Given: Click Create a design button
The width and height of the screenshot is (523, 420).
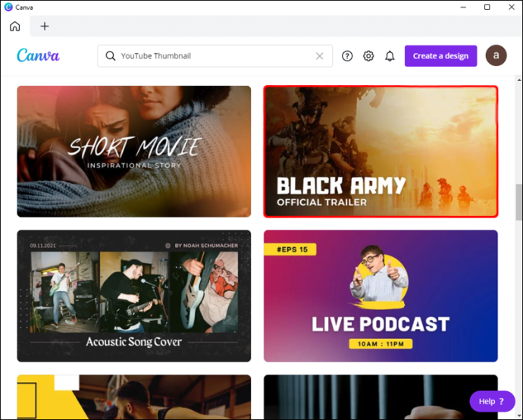Looking at the screenshot, I should (440, 56).
